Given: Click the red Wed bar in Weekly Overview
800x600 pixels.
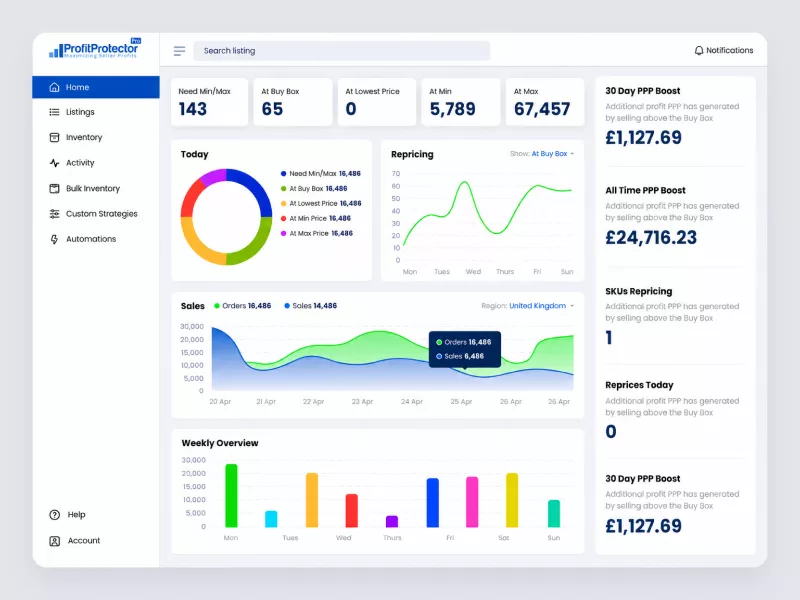Looking at the screenshot, I should pos(352,511).
